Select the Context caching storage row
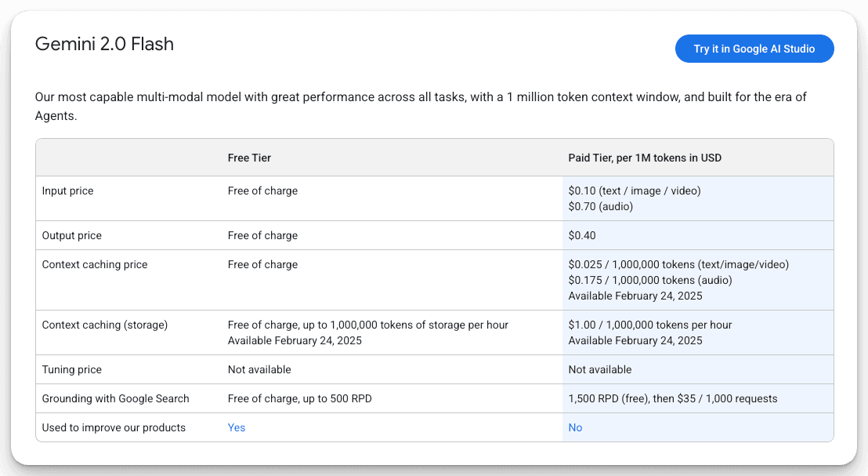The width and height of the screenshot is (868, 476). [x=103, y=325]
